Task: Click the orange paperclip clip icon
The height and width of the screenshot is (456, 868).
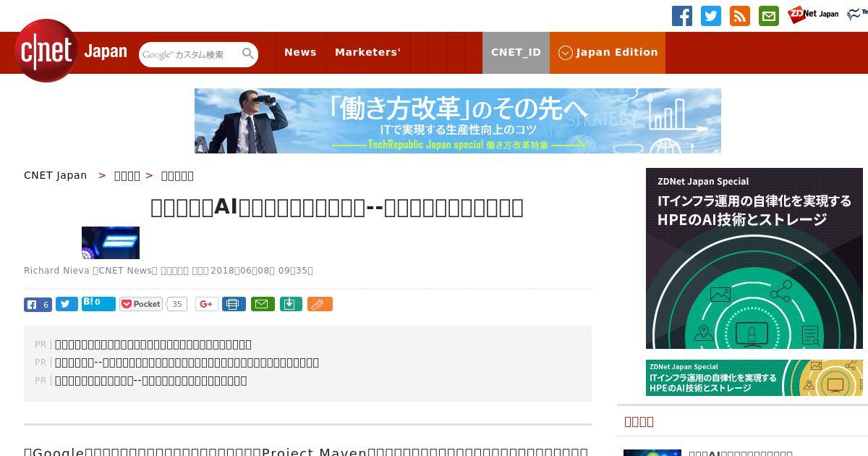Action: pos(320,304)
